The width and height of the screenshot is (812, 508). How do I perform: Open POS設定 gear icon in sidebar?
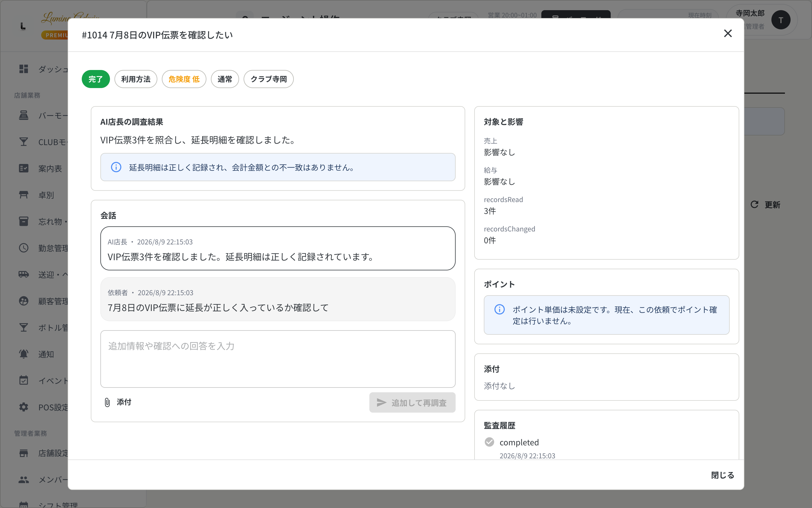click(23, 407)
